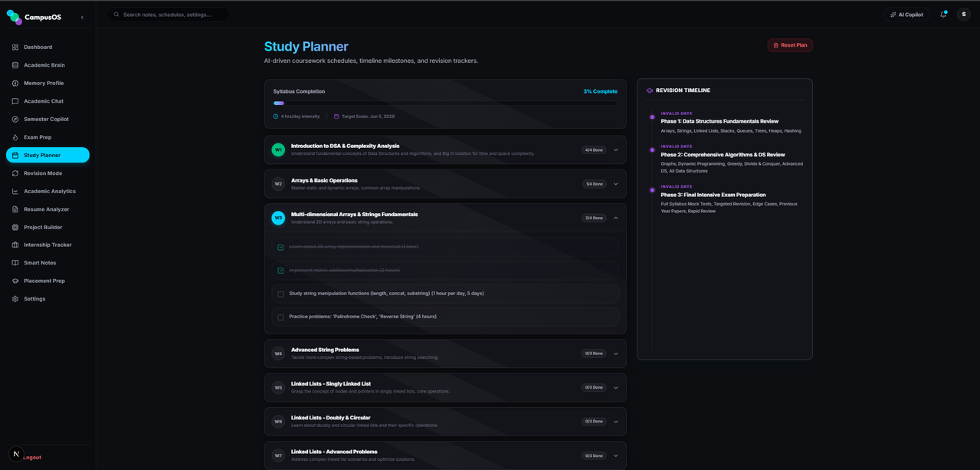This screenshot has height=470, width=980.
Task: Click the Academic Analytics chart icon
Action: pyautogui.click(x=15, y=191)
